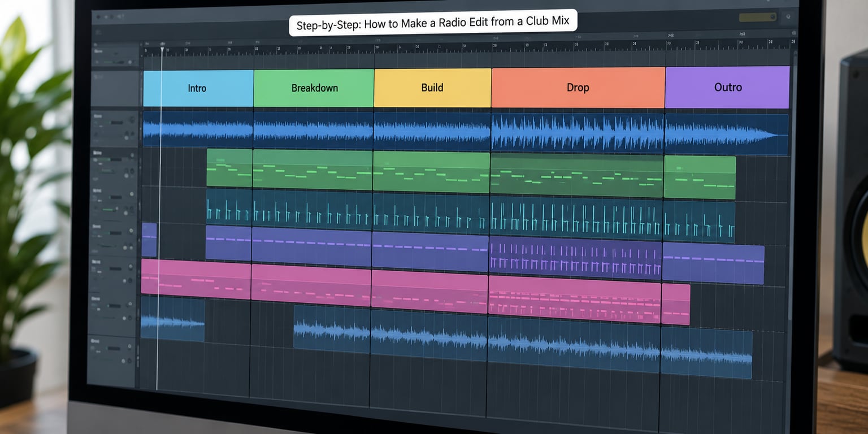Image resolution: width=868 pixels, height=434 pixels.
Task: Select pink clip under Intro
Action: pyautogui.click(x=196, y=279)
